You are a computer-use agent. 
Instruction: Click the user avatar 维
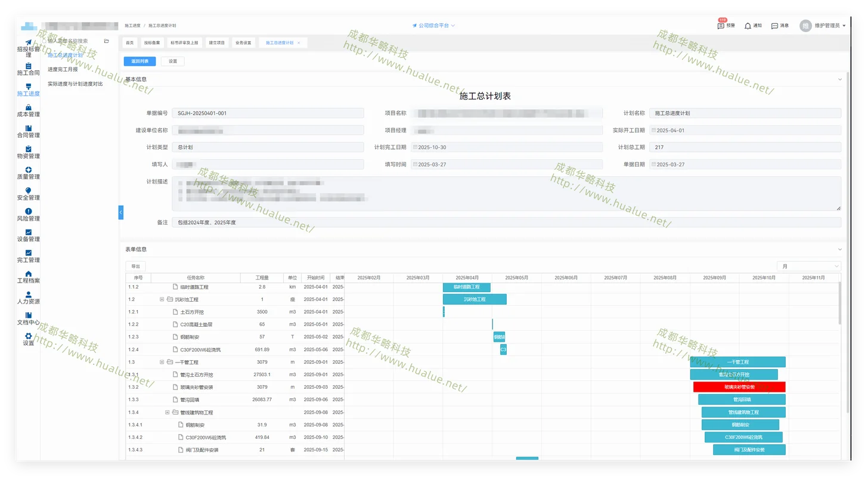[805, 26]
